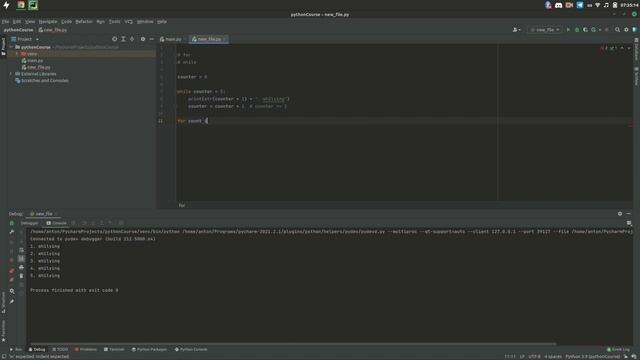This screenshot has width=640, height=360.
Task: Open the VCS menu
Action: (x=129, y=22)
